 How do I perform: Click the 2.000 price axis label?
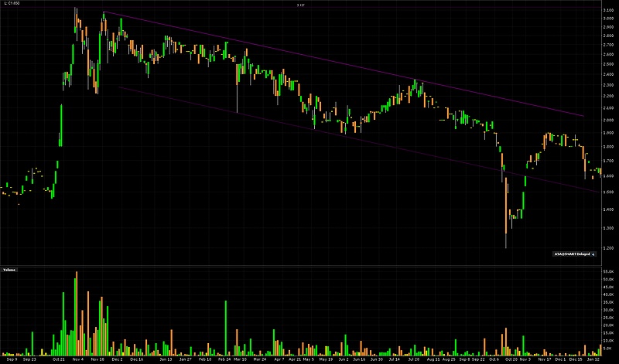pos(608,121)
